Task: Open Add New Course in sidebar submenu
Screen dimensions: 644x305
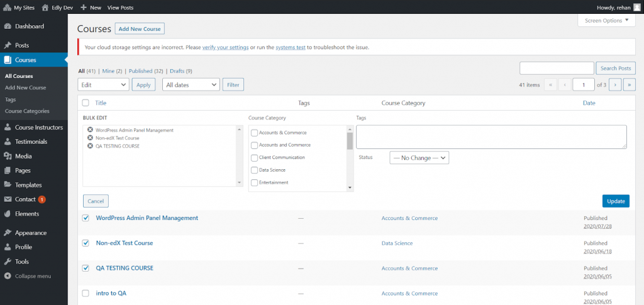Action: (x=25, y=87)
